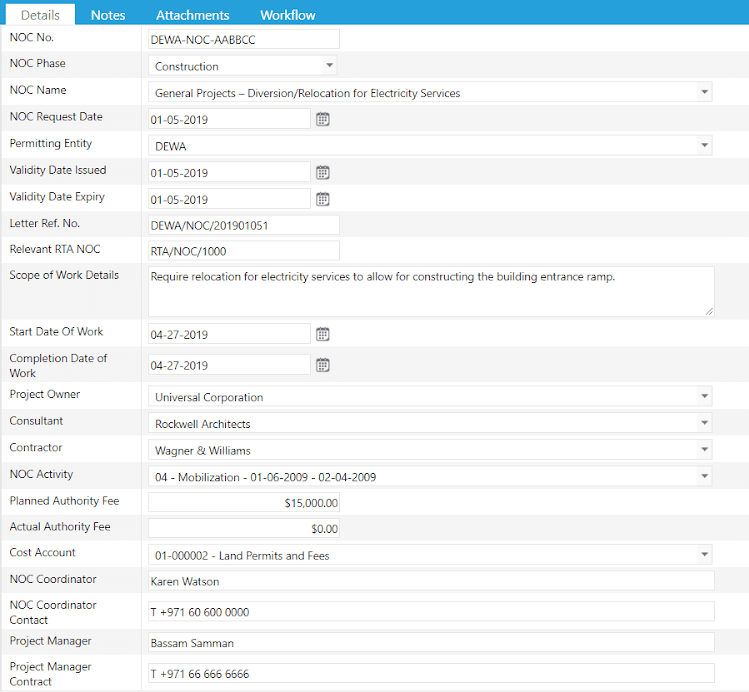Open calendar picker for NOC Request Date
Viewport: 749px width, 692px height.
(323, 119)
